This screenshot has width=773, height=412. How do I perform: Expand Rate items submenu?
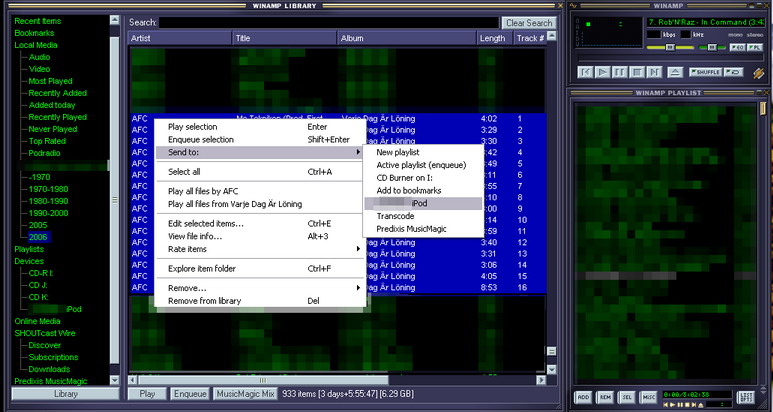tap(260, 249)
